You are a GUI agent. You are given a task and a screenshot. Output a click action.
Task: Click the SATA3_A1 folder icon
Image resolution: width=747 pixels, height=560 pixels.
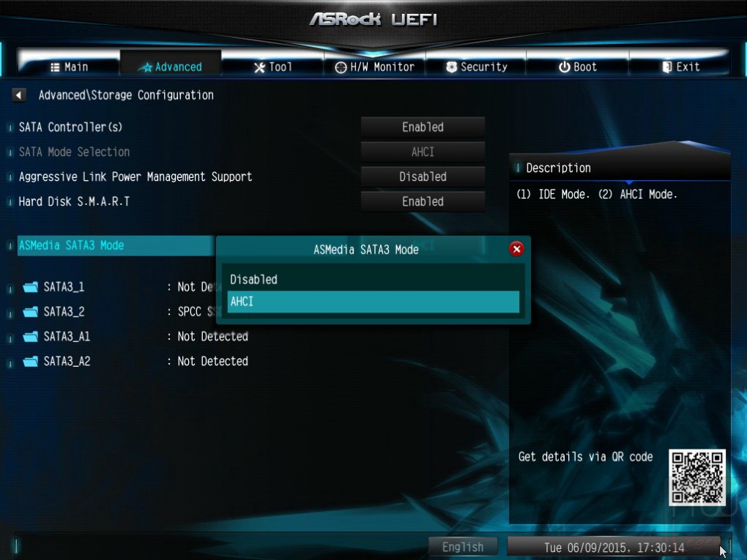(x=31, y=336)
